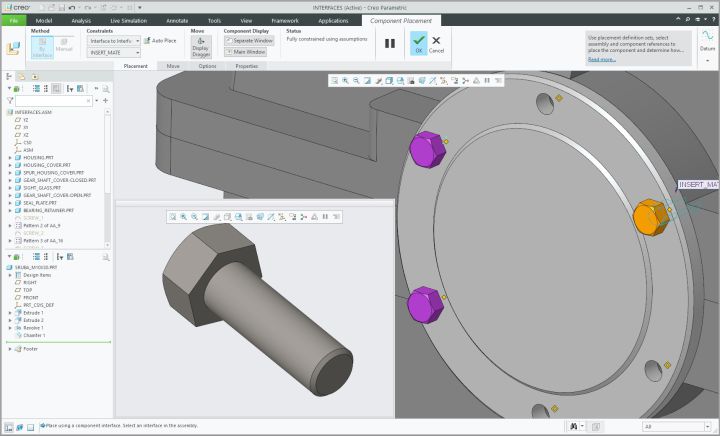Screen dimensions: 720x436
Task: Expand HOUSING.PRT tree node
Action: coord(10,157)
